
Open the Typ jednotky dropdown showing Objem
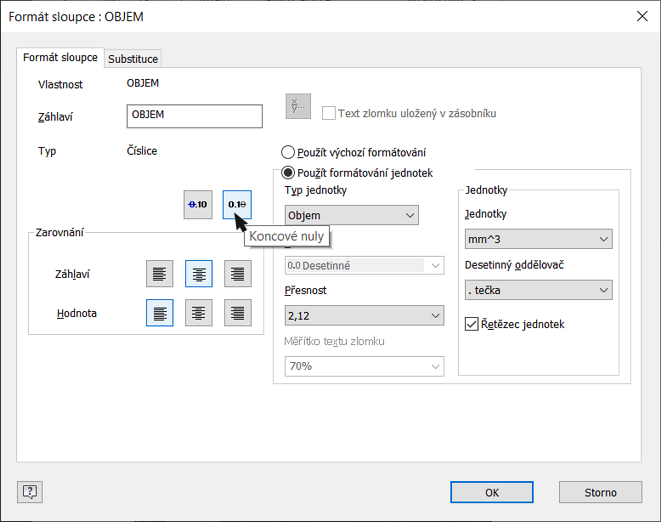pyautogui.click(x=351, y=215)
